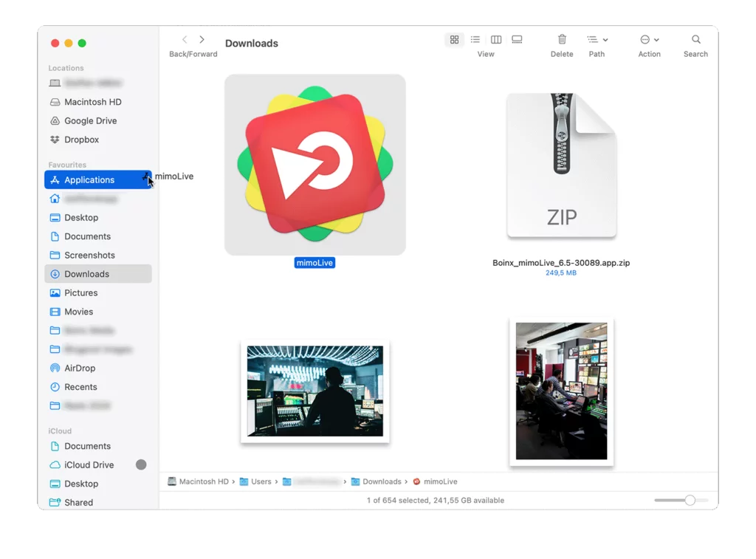Switch to icon grid view
Viewport: 756px width, 559px height.
pyautogui.click(x=454, y=40)
